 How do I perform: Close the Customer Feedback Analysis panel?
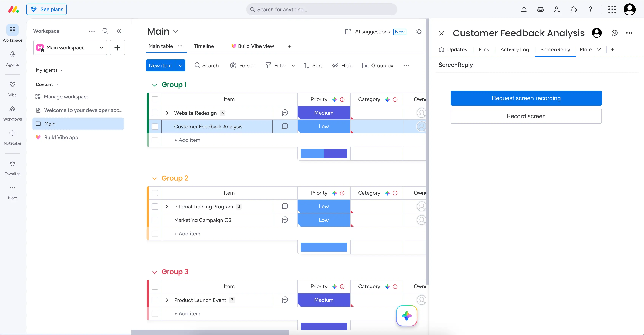(442, 33)
